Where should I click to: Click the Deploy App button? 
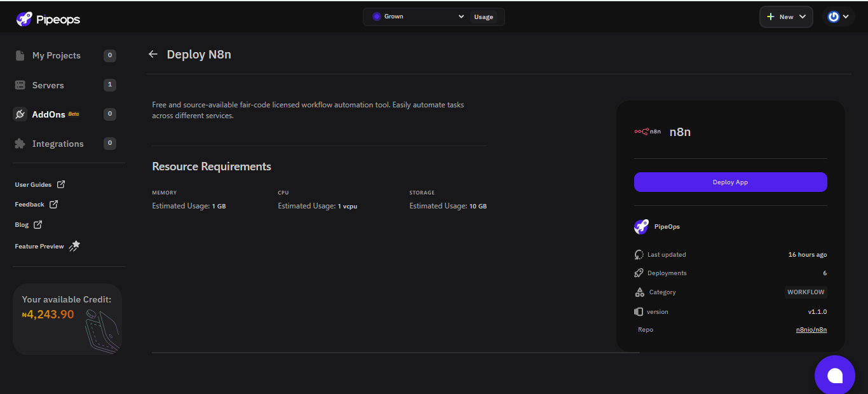coord(730,182)
